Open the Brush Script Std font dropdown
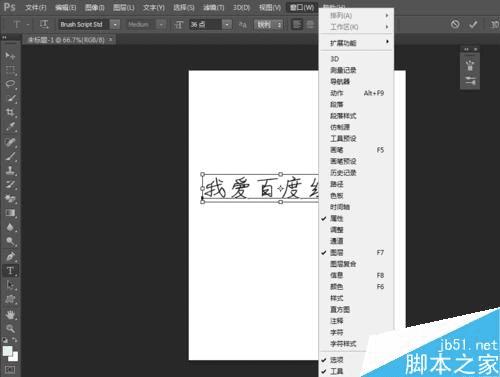Viewport: 500px width, 377px height. coord(115,24)
